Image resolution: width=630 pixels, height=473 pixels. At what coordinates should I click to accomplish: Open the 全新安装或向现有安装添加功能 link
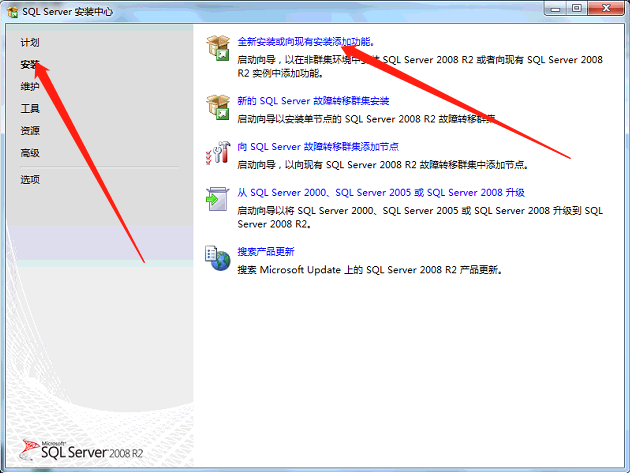click(x=304, y=42)
